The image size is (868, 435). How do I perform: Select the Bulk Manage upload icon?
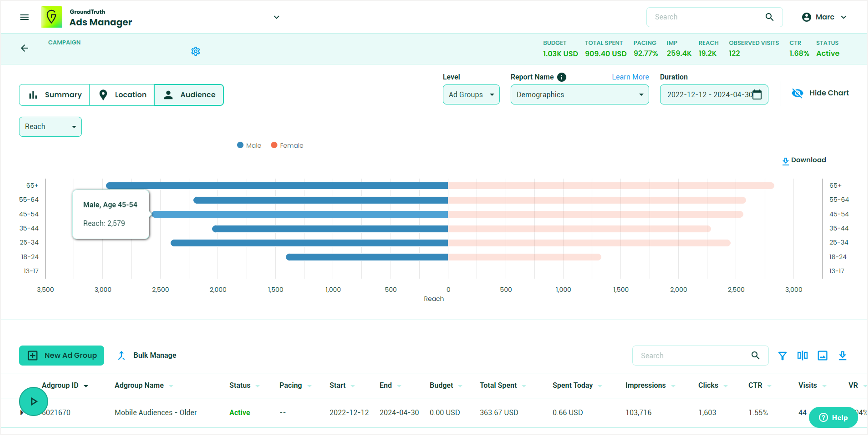click(122, 355)
